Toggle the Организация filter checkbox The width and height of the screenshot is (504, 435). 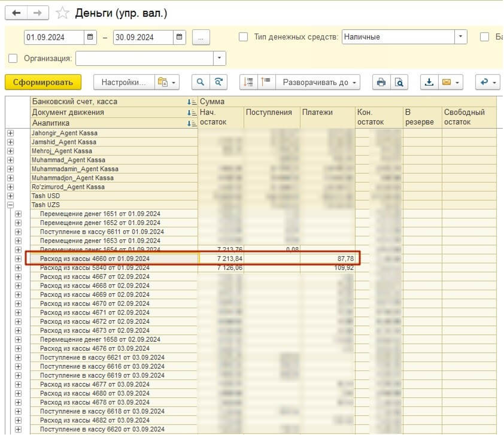coord(13,58)
